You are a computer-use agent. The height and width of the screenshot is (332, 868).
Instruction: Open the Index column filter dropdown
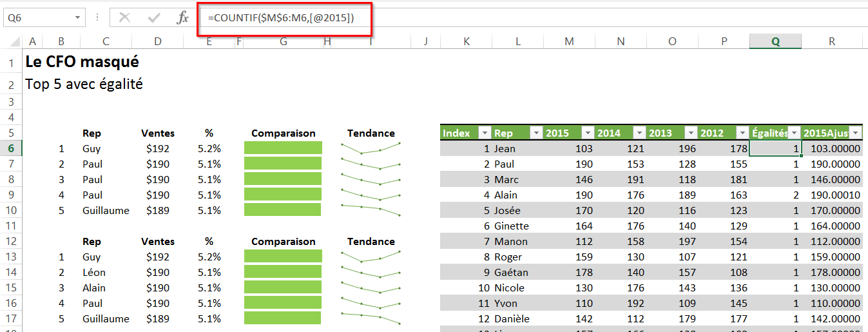coord(483,133)
